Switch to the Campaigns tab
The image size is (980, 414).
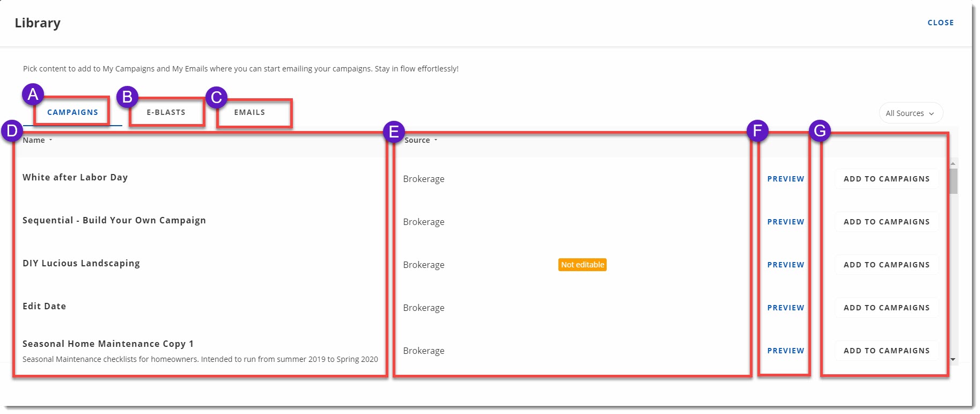(x=72, y=112)
